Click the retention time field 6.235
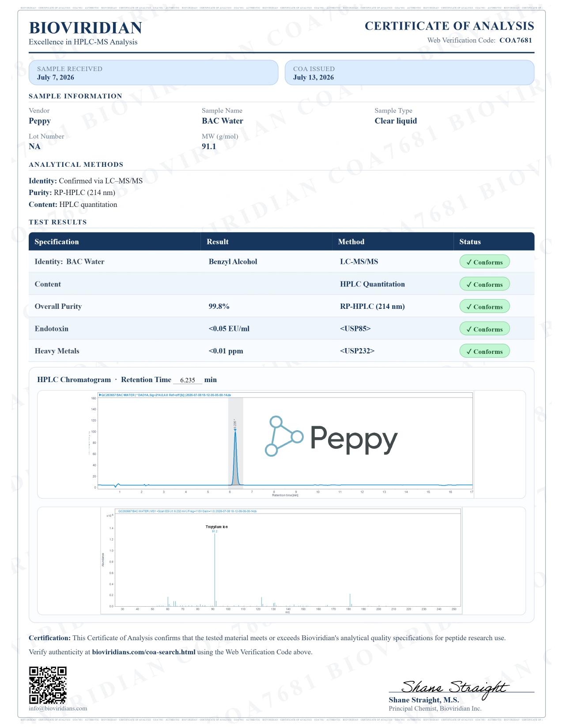Viewport: 563px width, 728px height. (x=188, y=380)
